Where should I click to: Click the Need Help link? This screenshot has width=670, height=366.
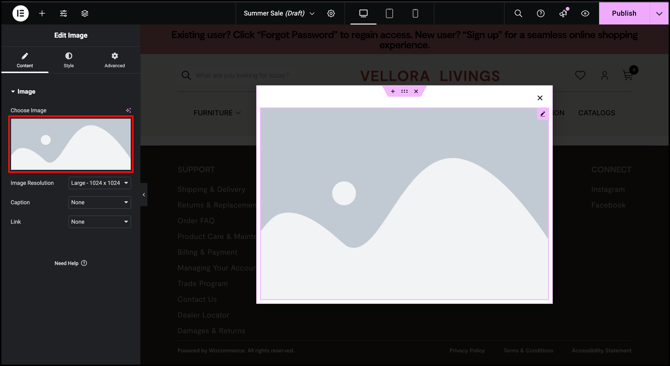tap(71, 263)
